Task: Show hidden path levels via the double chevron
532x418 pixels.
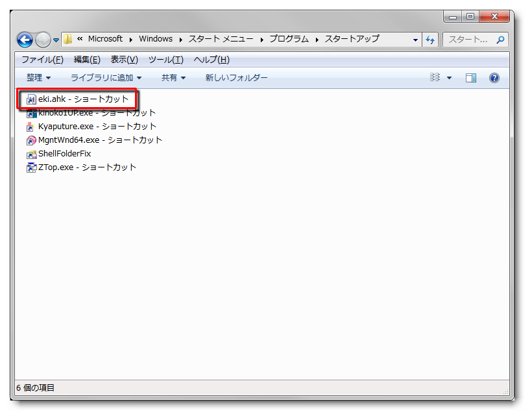Action: [80, 39]
